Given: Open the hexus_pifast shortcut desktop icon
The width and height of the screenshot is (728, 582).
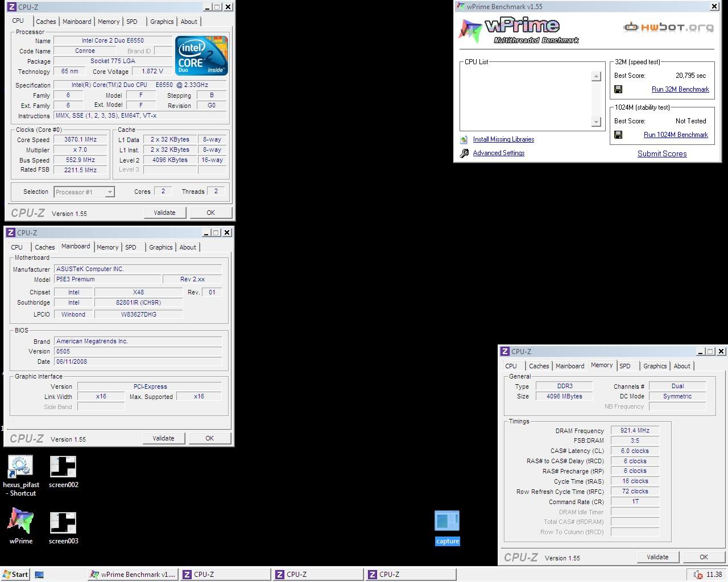Looking at the screenshot, I should (21, 476).
